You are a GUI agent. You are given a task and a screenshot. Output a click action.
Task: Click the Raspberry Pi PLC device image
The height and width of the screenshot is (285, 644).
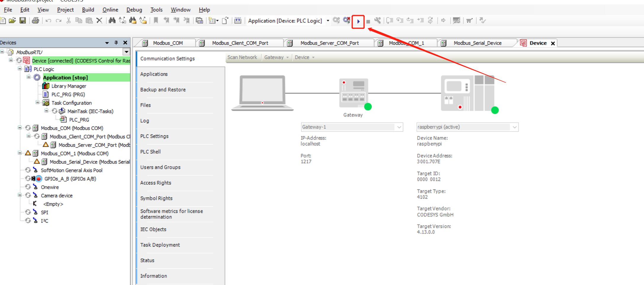click(x=468, y=93)
